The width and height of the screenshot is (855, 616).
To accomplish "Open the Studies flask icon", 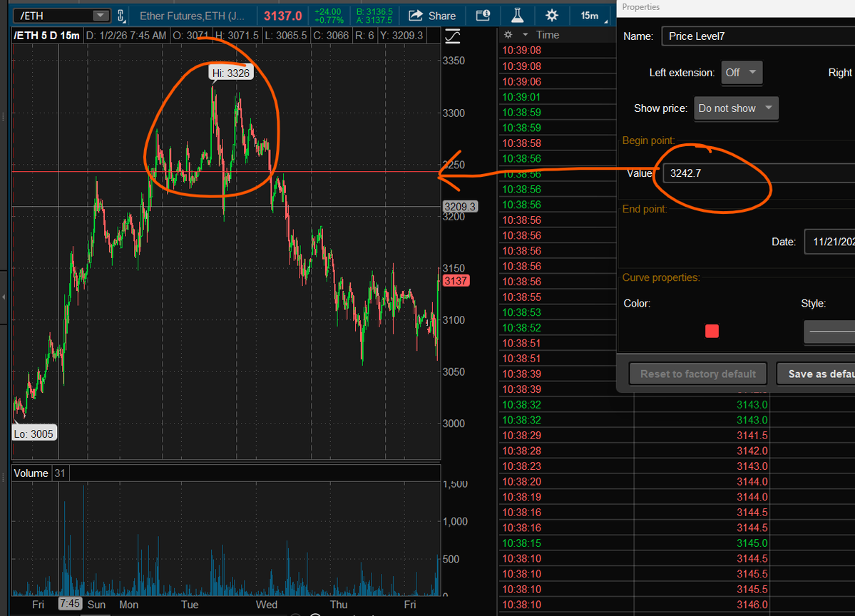I will pyautogui.click(x=517, y=16).
